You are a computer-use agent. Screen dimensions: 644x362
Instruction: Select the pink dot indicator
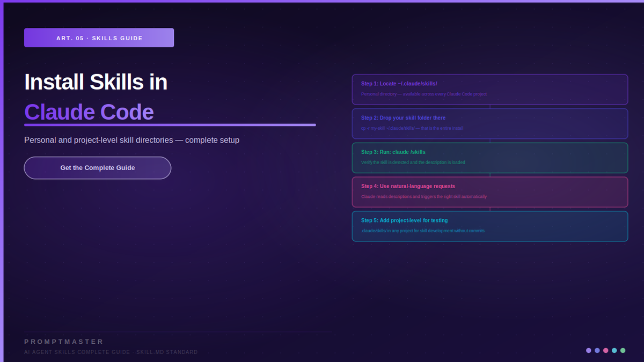tap(606, 350)
